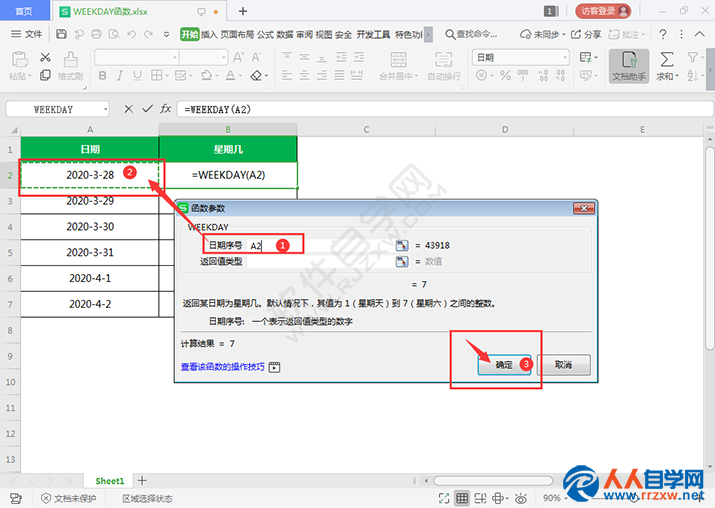The image size is (715, 508).
Task: Click the filter funnel icon
Action: [692, 57]
